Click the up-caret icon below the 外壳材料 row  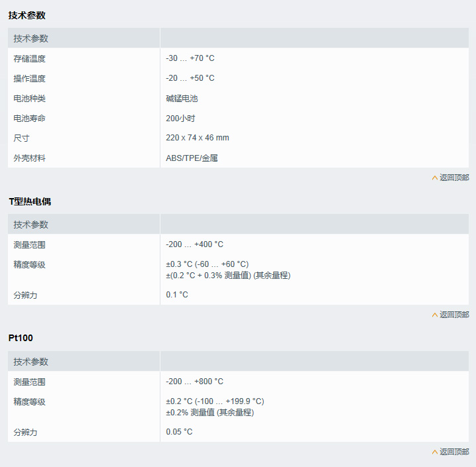point(435,178)
